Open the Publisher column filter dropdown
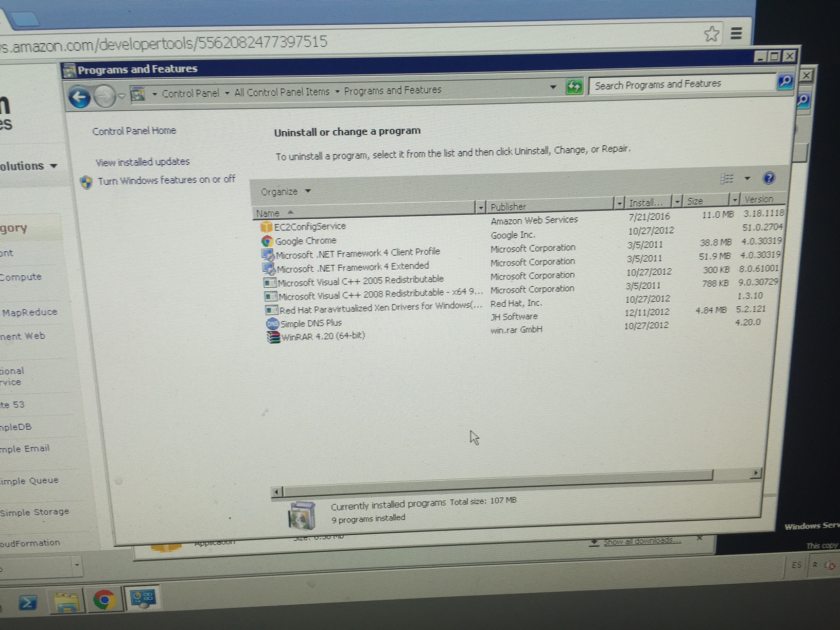 pyautogui.click(x=619, y=203)
